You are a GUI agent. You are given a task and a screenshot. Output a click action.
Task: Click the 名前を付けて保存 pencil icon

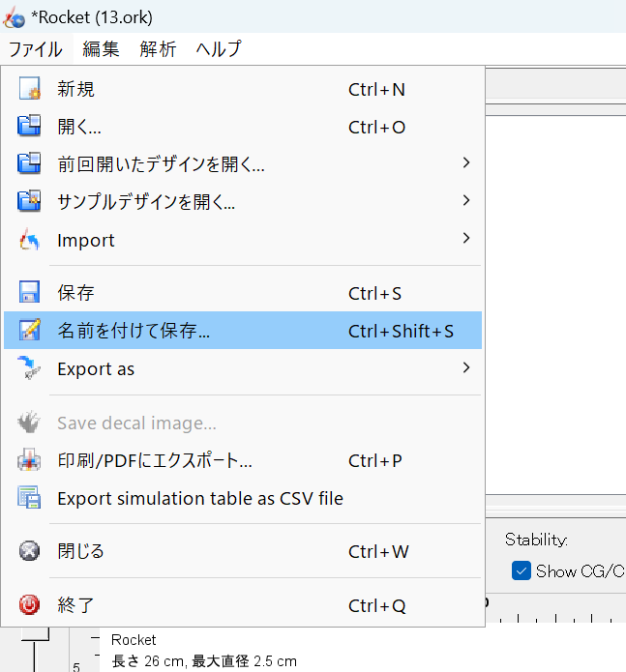pyautogui.click(x=30, y=331)
